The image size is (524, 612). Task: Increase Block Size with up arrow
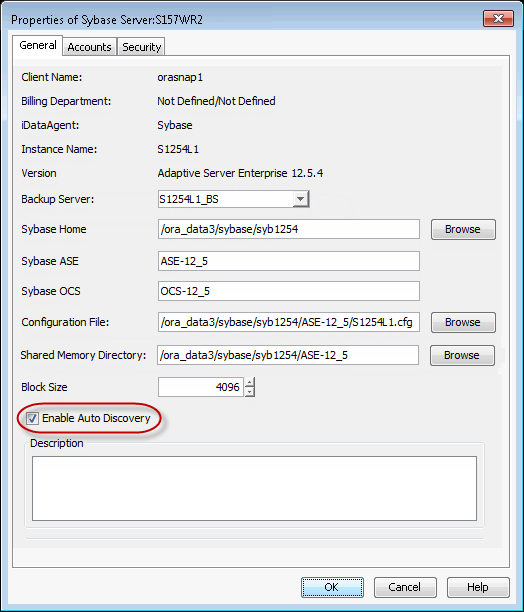(250, 382)
